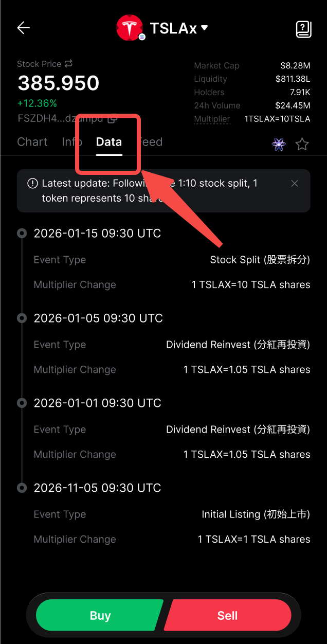
Task: Open the TSLAx token dropdown
Action: [x=205, y=28]
